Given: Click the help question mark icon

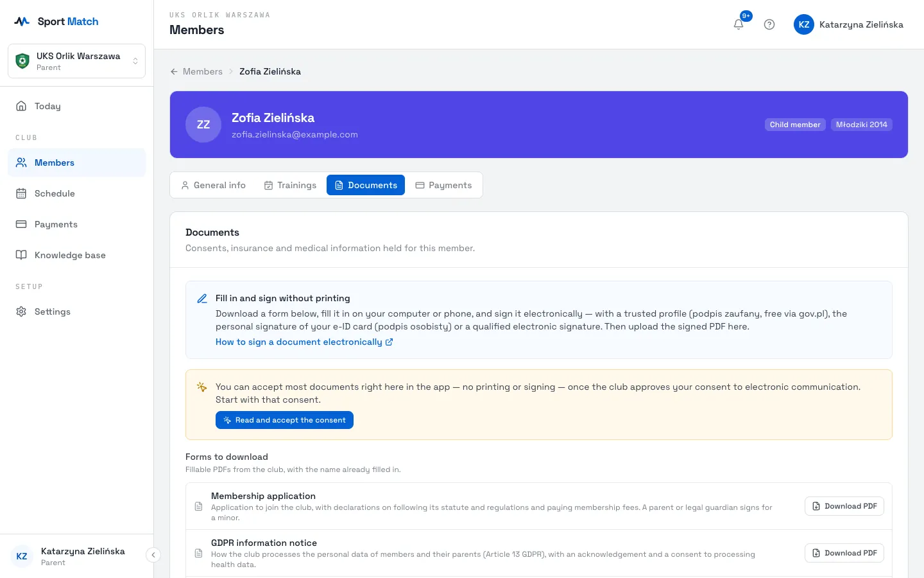Looking at the screenshot, I should click(769, 24).
